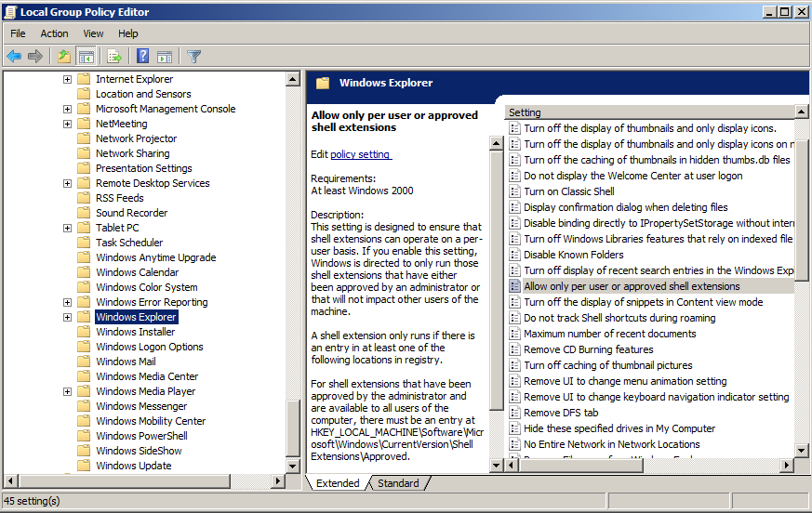
Task: Click description pane scroll down arrow
Action: [496, 465]
